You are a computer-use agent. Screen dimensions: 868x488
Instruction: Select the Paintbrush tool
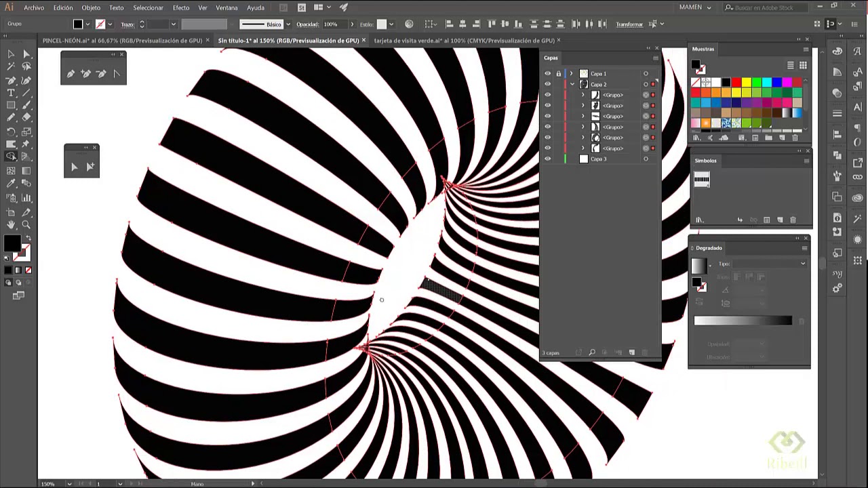(26, 106)
